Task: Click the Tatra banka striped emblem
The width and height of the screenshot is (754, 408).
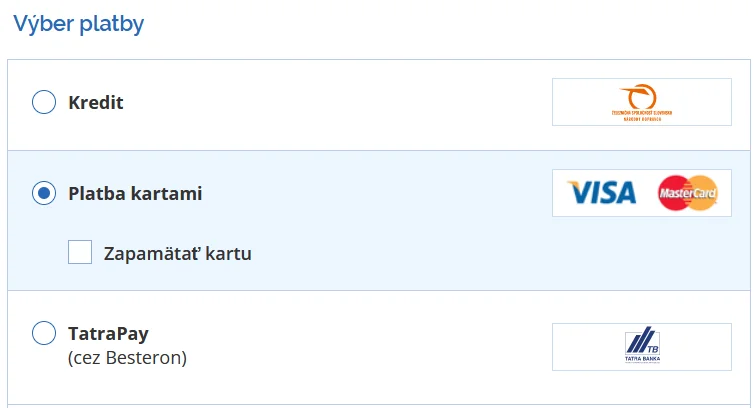Action: pos(642,340)
